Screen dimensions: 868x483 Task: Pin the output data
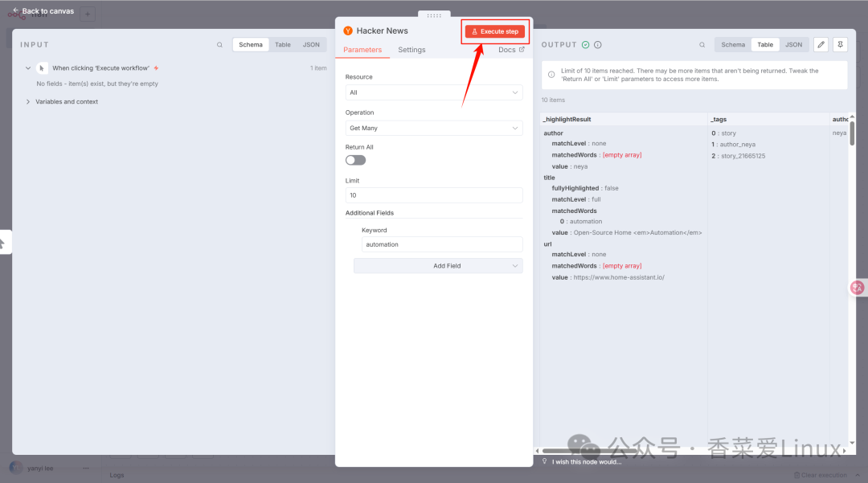(x=841, y=45)
